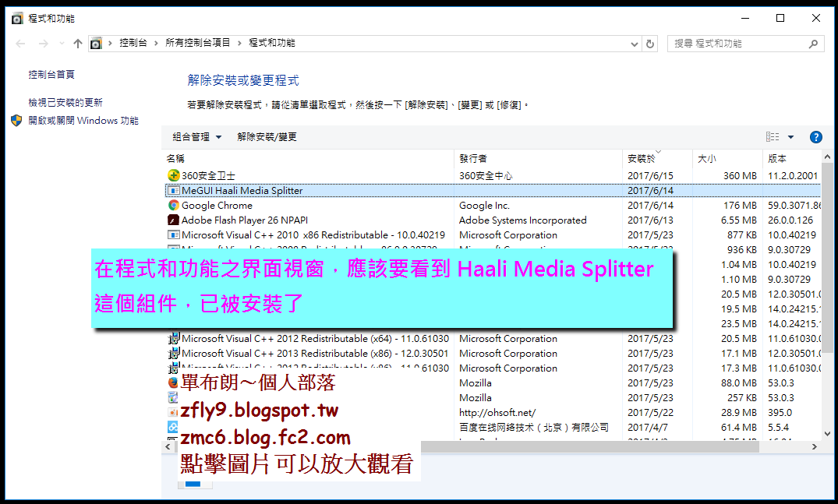
Task: Click the Adobe Flash Player icon
Action: (174, 220)
